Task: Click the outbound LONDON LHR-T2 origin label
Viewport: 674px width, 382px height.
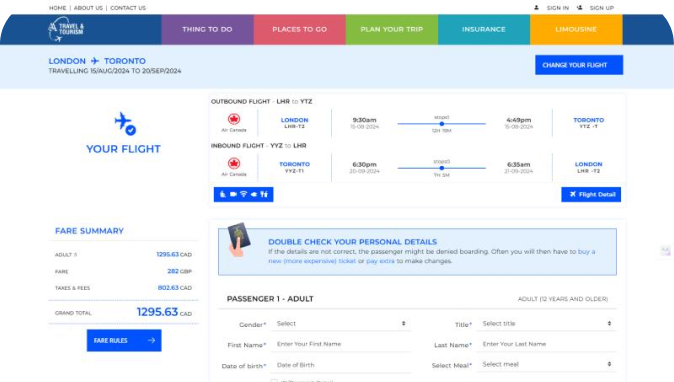Action: pos(294,123)
